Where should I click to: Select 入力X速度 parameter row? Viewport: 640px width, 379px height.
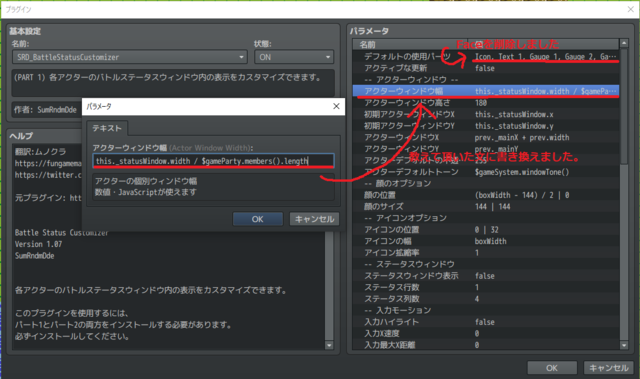tap(486, 333)
